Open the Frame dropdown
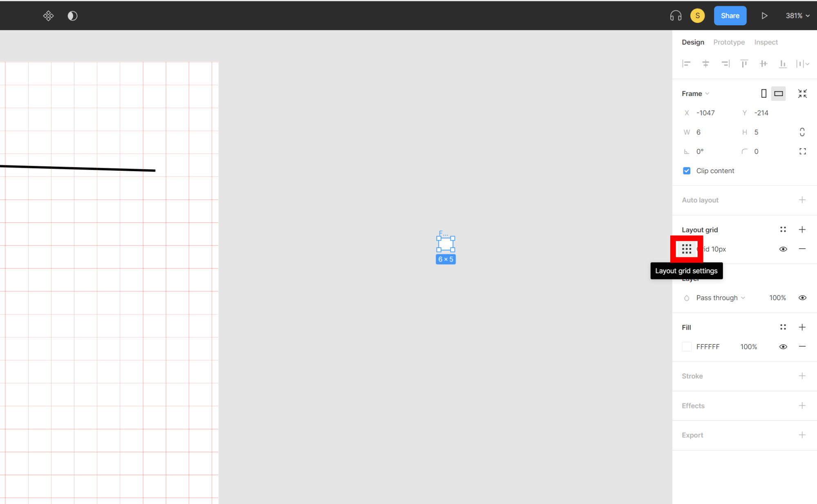 tap(696, 94)
